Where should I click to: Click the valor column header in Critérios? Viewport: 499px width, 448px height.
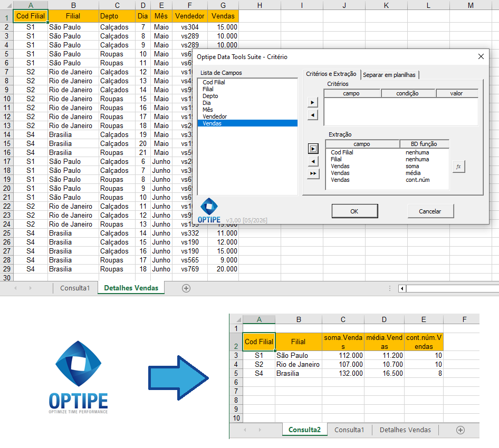click(457, 93)
